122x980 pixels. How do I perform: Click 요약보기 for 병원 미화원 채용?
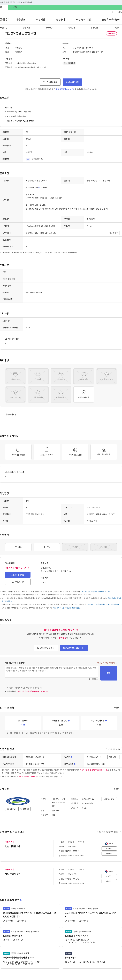tap(109, 848)
